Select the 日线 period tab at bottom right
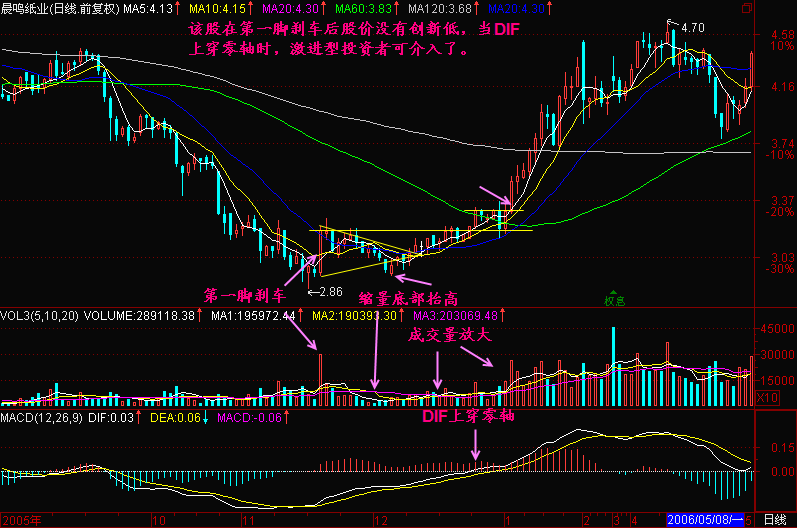 [x=773, y=521]
